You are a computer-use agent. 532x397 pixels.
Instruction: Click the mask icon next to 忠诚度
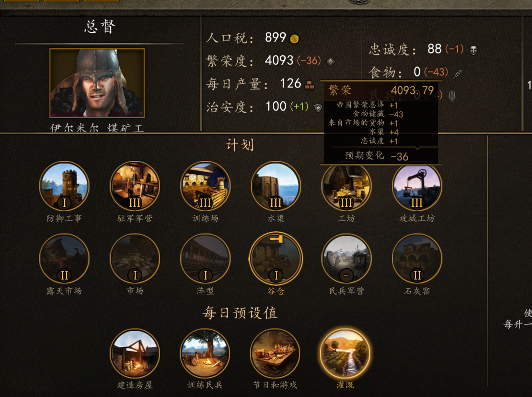[x=473, y=50]
